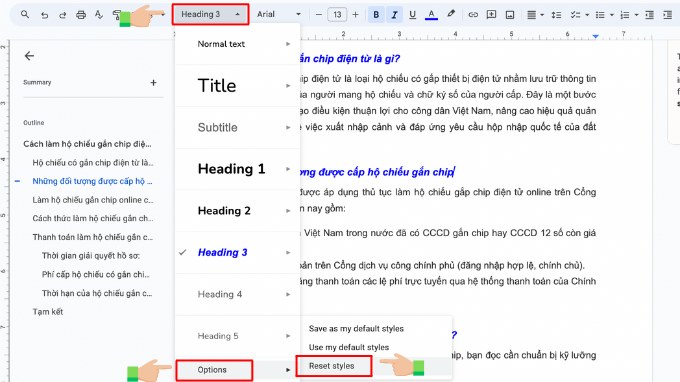This screenshot has width=680, height=382.
Task: Toggle bold formatting
Action: pyautogui.click(x=376, y=15)
